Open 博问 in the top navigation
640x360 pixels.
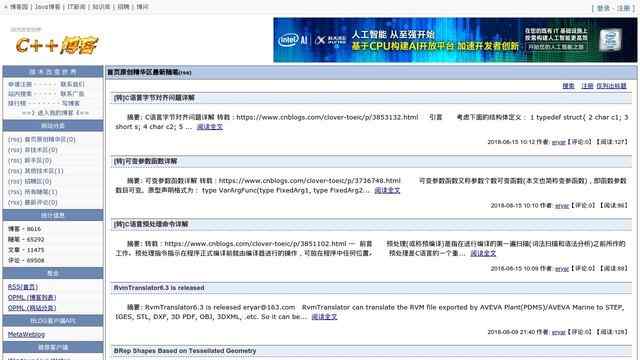(142, 7)
